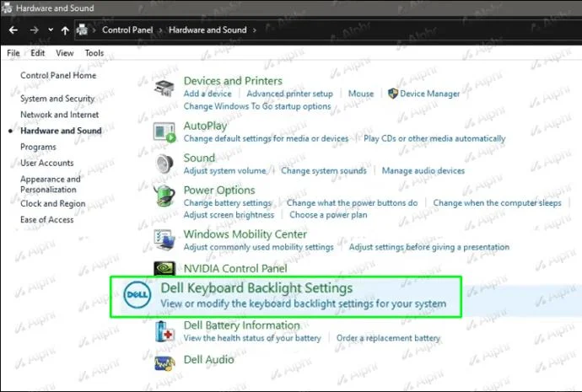This screenshot has height=392, width=582.
Task: Select Hardware and Sound in the sidebar
Action: pos(61,131)
